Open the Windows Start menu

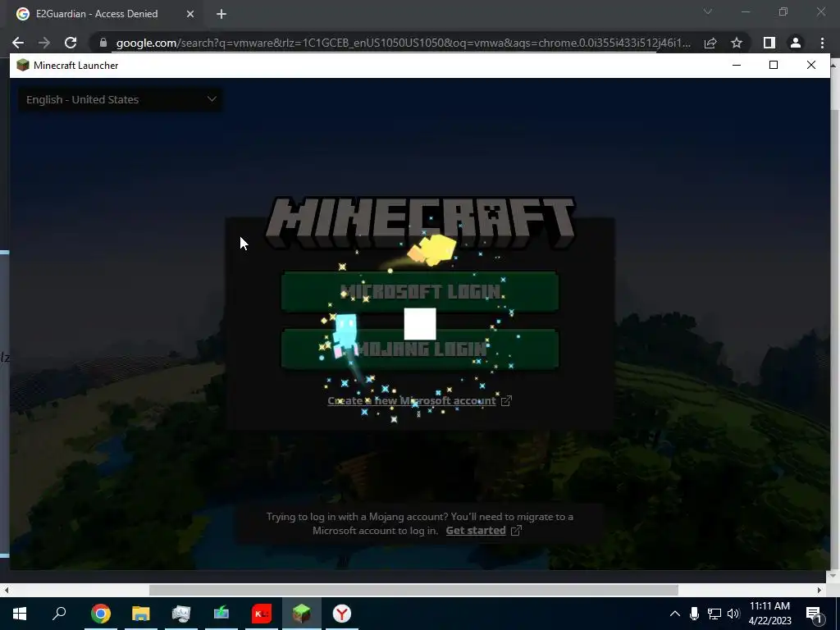(x=20, y=614)
